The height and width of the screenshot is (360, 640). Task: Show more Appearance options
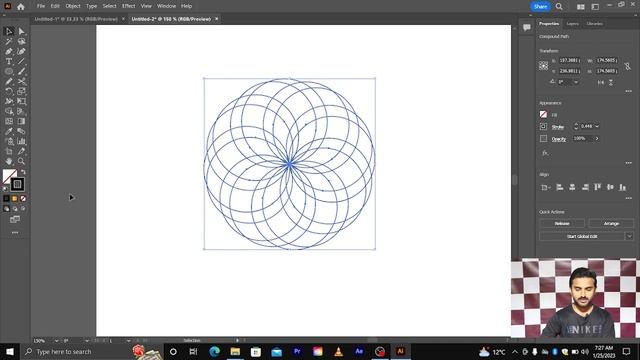(629, 163)
